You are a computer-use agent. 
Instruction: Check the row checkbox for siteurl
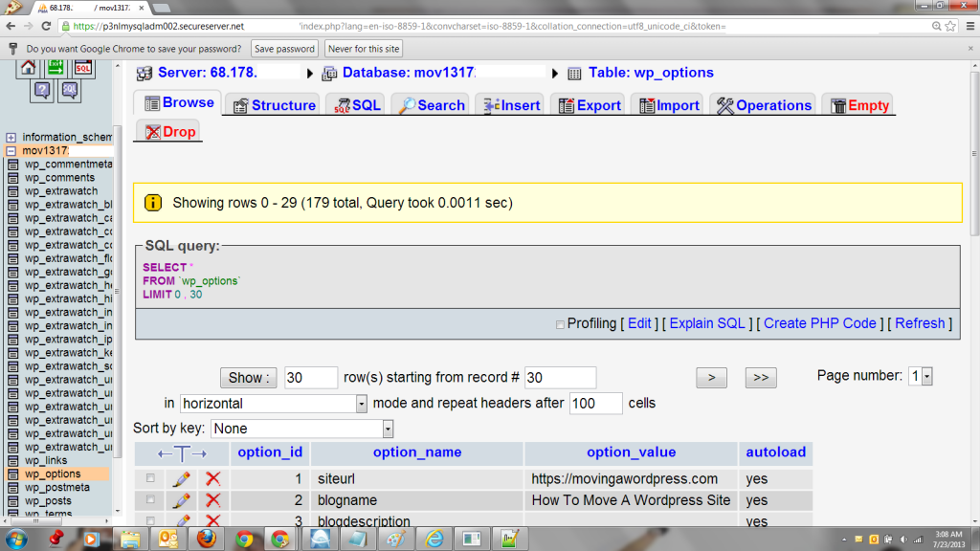150,478
